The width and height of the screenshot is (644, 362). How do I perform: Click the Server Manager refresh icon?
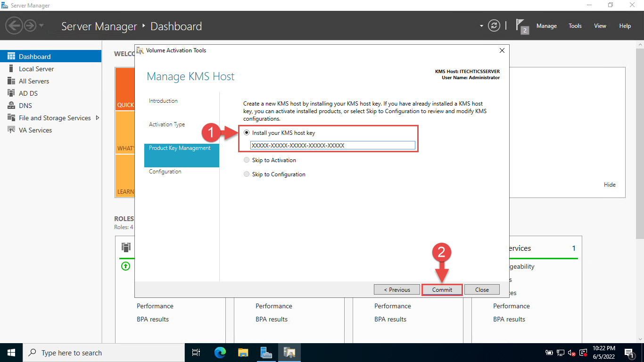pyautogui.click(x=494, y=25)
